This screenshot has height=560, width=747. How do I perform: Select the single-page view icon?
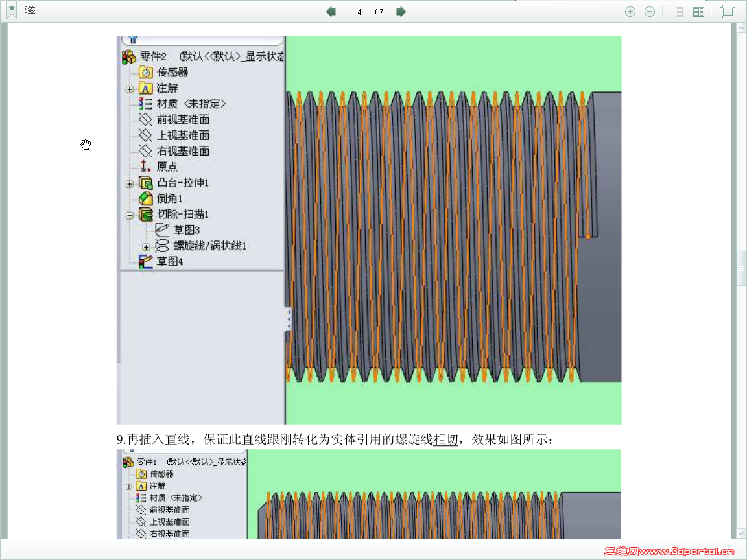[678, 11]
